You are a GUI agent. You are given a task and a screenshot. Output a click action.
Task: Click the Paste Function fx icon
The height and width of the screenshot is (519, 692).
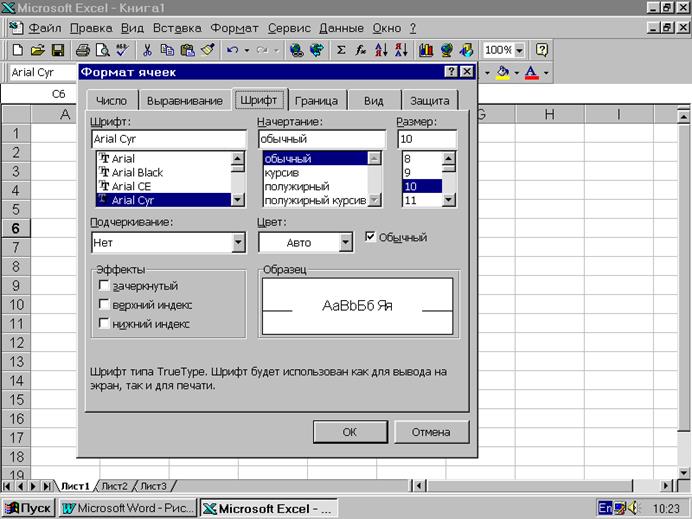click(x=361, y=50)
